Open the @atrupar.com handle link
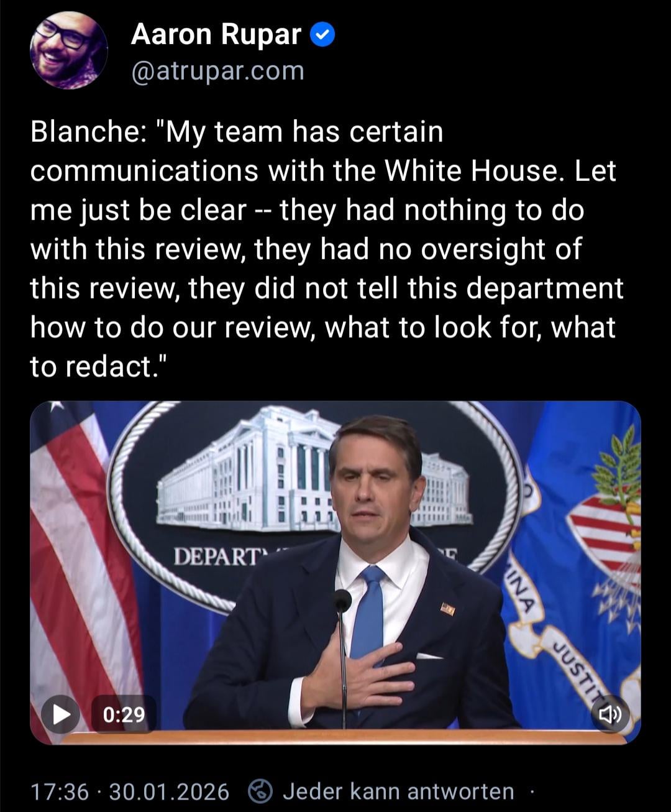Viewport: 671px width, 812px height. click(x=217, y=71)
